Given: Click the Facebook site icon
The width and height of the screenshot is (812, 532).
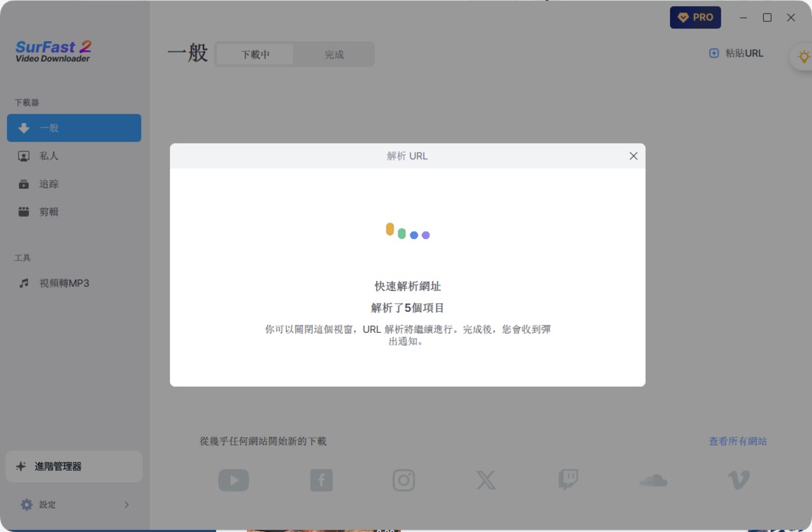Looking at the screenshot, I should (x=322, y=480).
